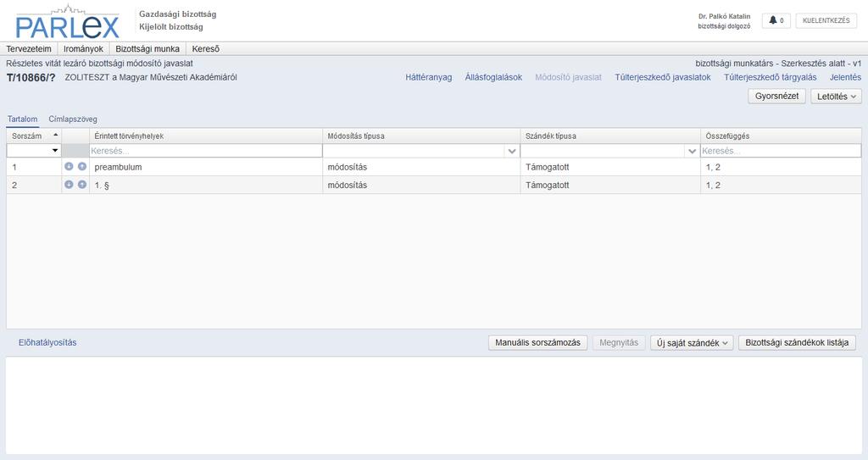Viewport: 868px width, 460px height.
Task: Open the Jelentés link
Action: pos(845,77)
